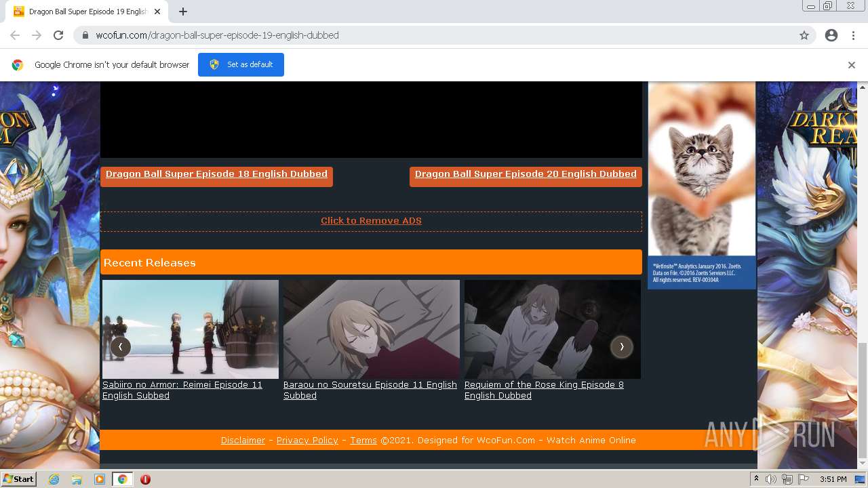
Task: Click the Darkness Realm right banner ad
Action: pos(807,275)
